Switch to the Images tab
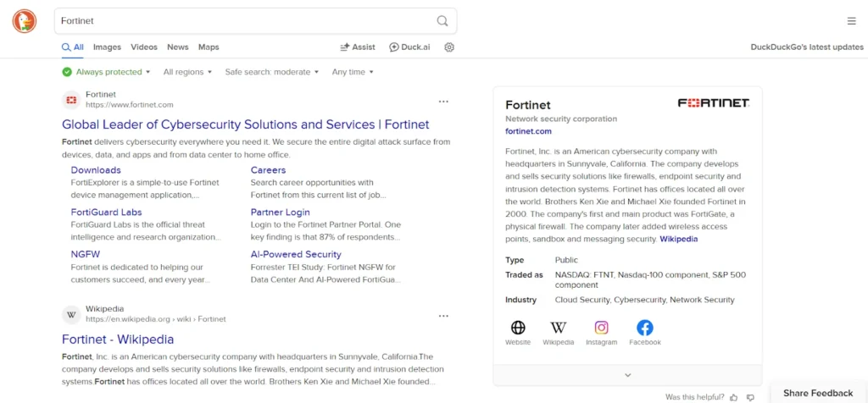The width and height of the screenshot is (868, 403). click(107, 47)
